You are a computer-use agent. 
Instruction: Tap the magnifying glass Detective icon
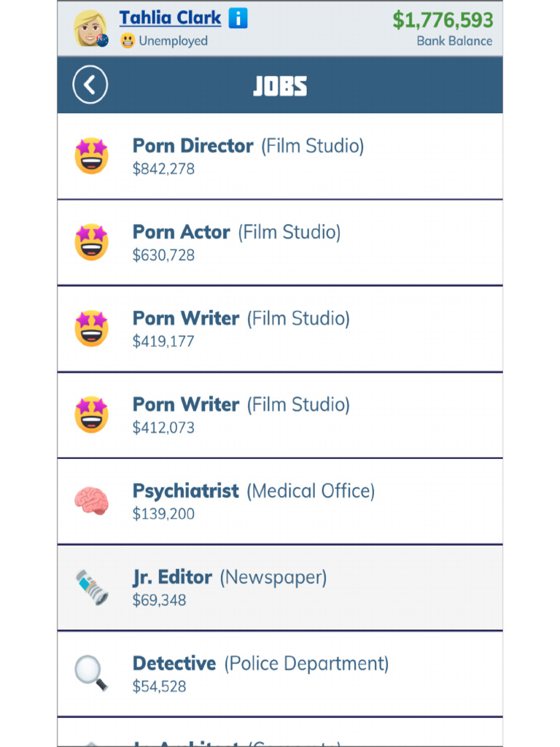coord(91,673)
